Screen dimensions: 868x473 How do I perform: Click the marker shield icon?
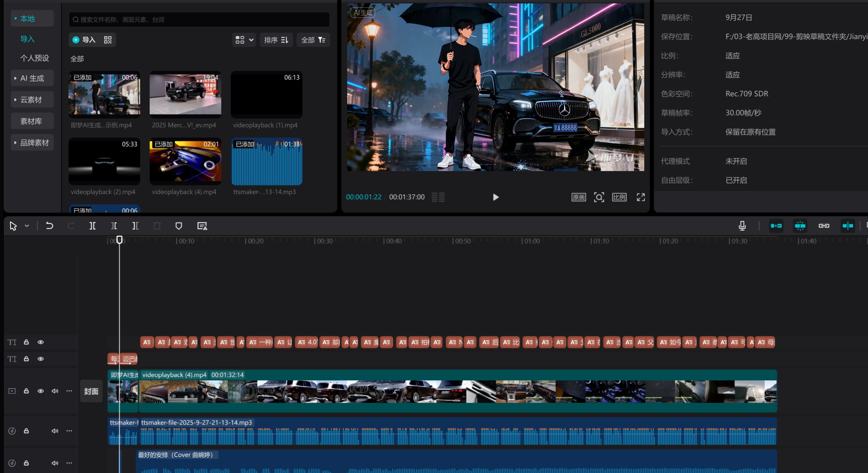(178, 226)
